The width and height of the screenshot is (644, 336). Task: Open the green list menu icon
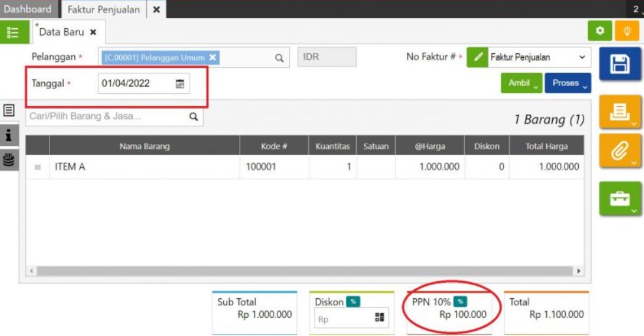12,32
